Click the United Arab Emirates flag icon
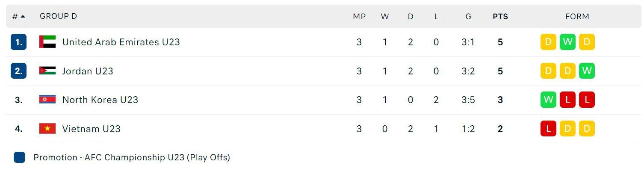644x183 pixels. click(x=47, y=42)
